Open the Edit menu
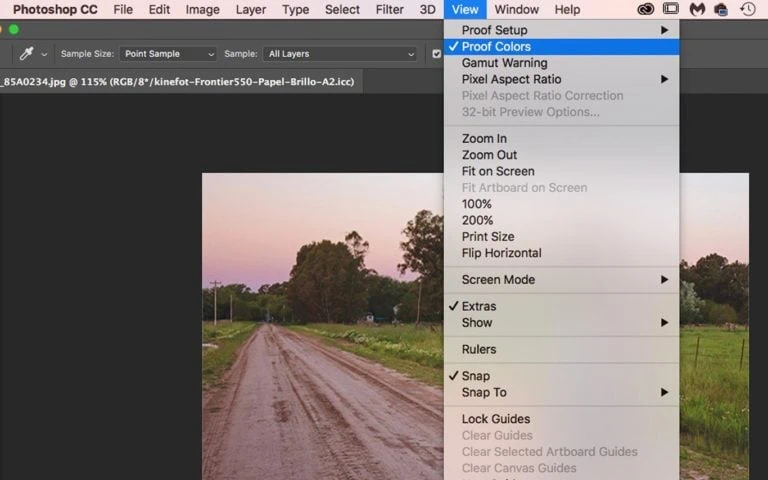The height and width of the screenshot is (480, 768). [x=159, y=9]
